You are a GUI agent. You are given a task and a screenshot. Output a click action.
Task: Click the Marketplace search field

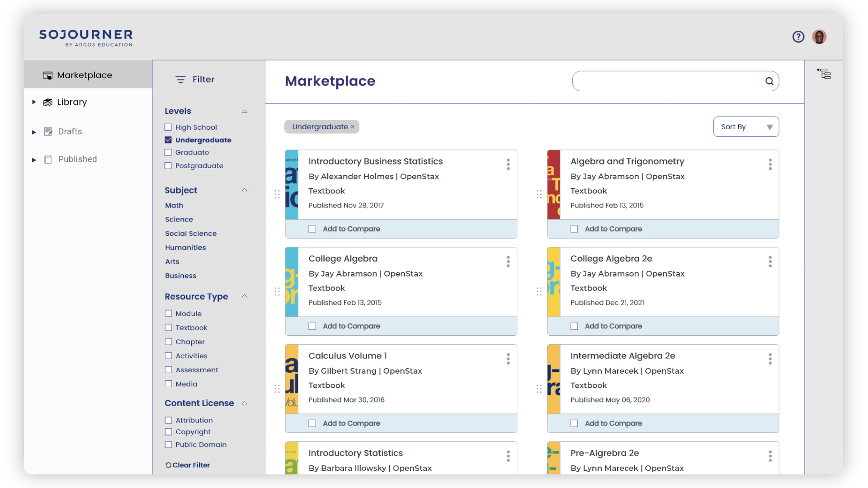pyautogui.click(x=675, y=81)
